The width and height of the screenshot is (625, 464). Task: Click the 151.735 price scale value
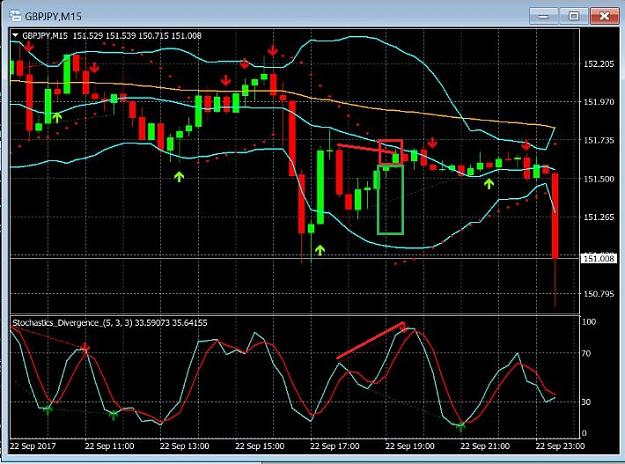(599, 140)
